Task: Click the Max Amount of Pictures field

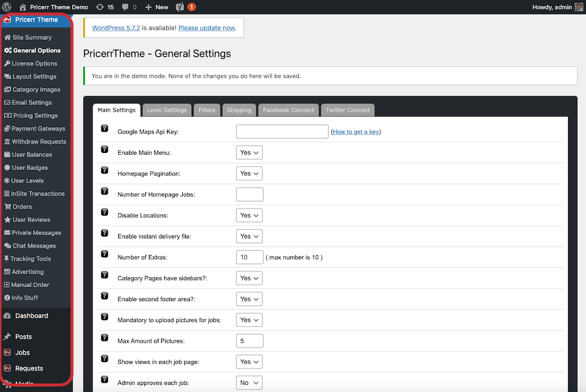Action: pos(250,341)
